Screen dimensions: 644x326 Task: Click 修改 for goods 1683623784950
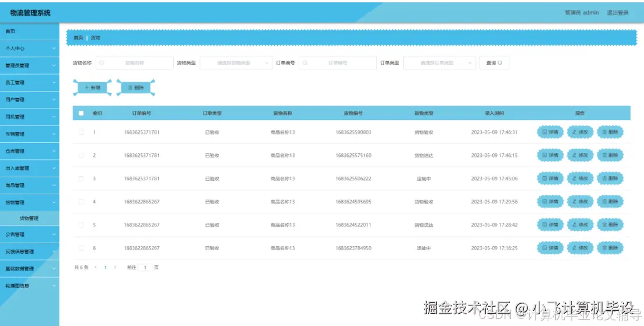(x=580, y=248)
